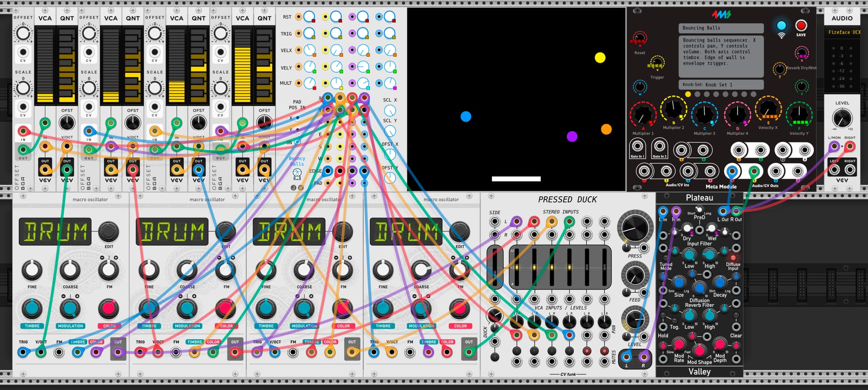Click the sixth Pressed Duck stereo fader

(604, 267)
